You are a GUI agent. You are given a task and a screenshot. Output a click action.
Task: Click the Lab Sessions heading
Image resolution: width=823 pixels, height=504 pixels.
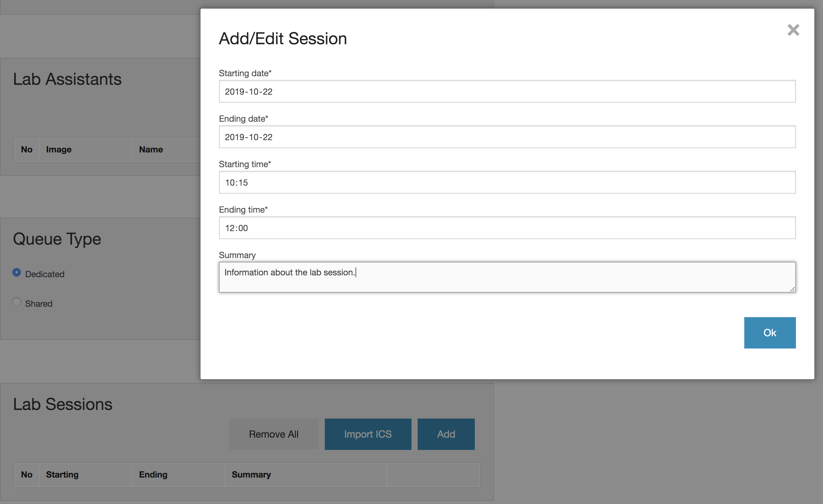coord(63,404)
